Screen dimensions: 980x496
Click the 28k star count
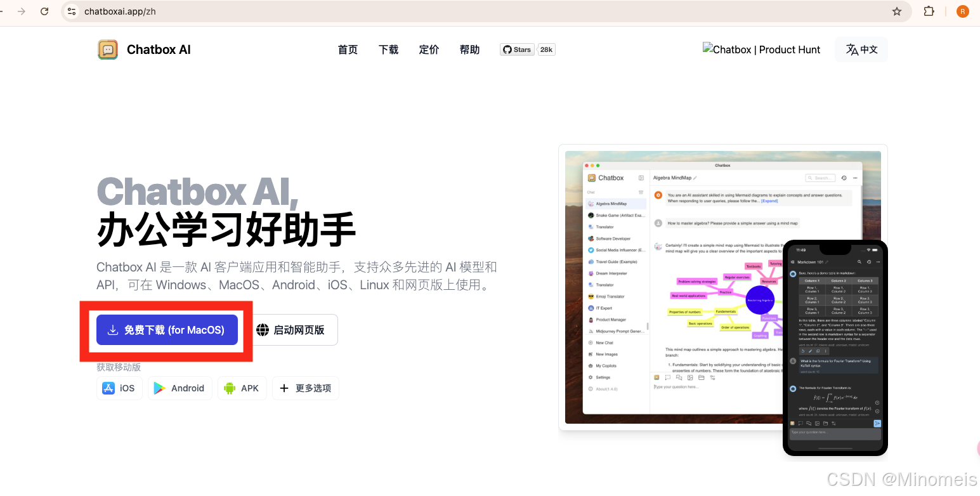coord(546,49)
